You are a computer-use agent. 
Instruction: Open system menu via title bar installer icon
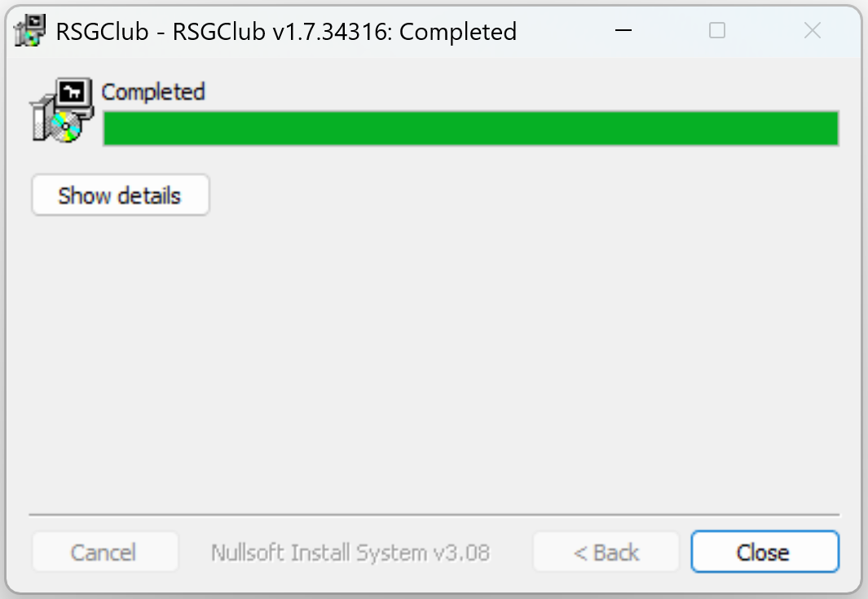click(29, 30)
